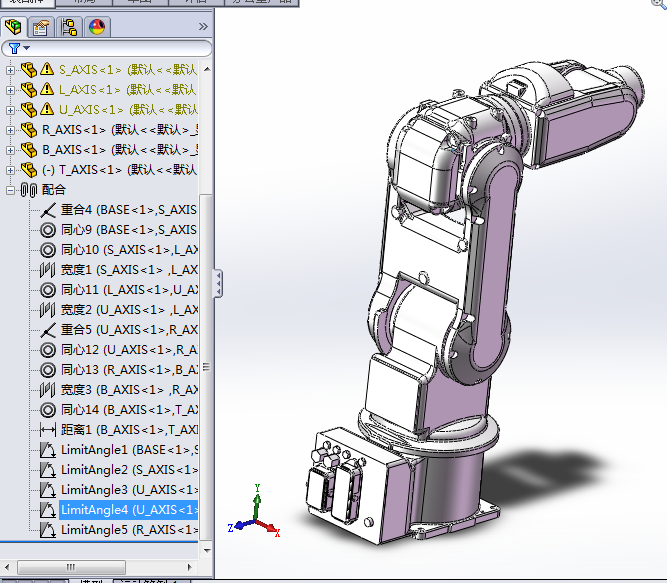
Task: Click the horizontal scrollbar thumb
Action: click(71, 567)
